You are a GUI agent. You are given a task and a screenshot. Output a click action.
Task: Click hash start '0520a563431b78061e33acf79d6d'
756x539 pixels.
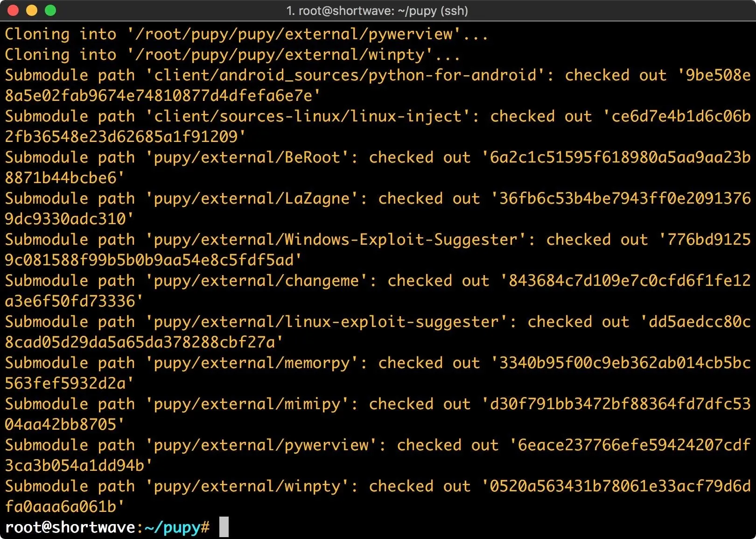[621, 486]
